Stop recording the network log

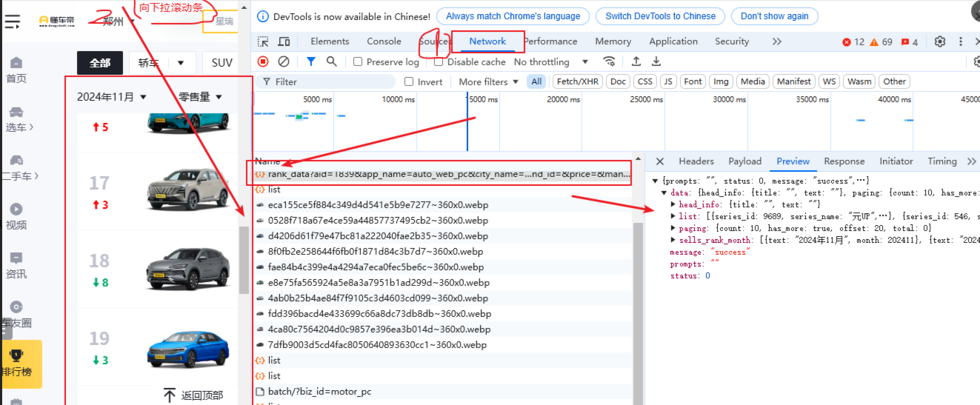[x=263, y=61]
